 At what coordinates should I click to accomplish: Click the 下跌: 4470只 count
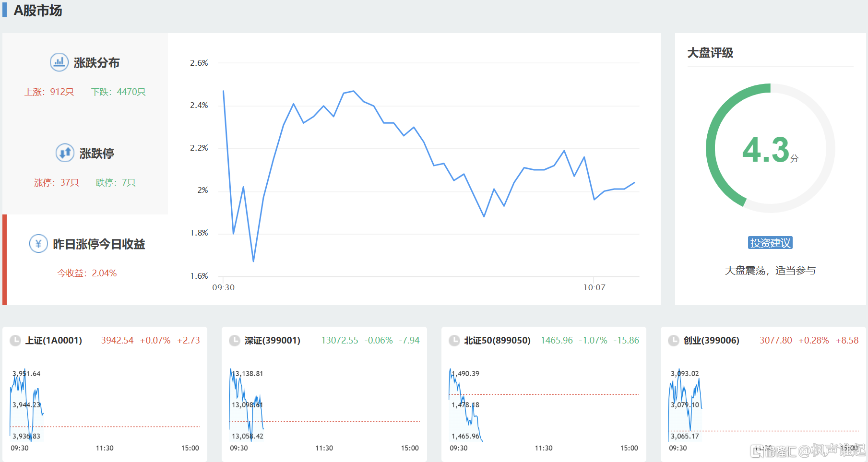pyautogui.click(x=119, y=92)
